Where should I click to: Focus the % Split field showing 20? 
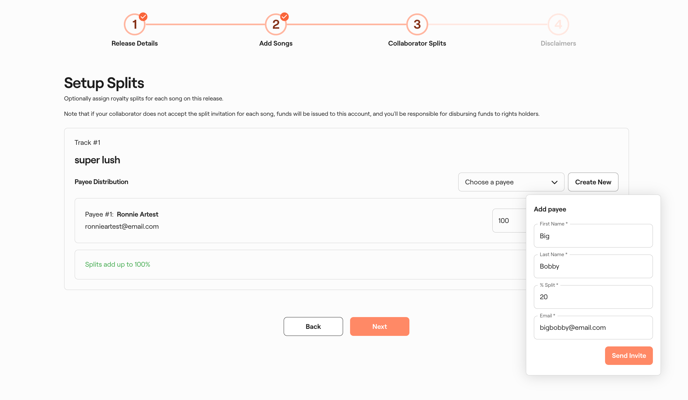[x=593, y=297]
